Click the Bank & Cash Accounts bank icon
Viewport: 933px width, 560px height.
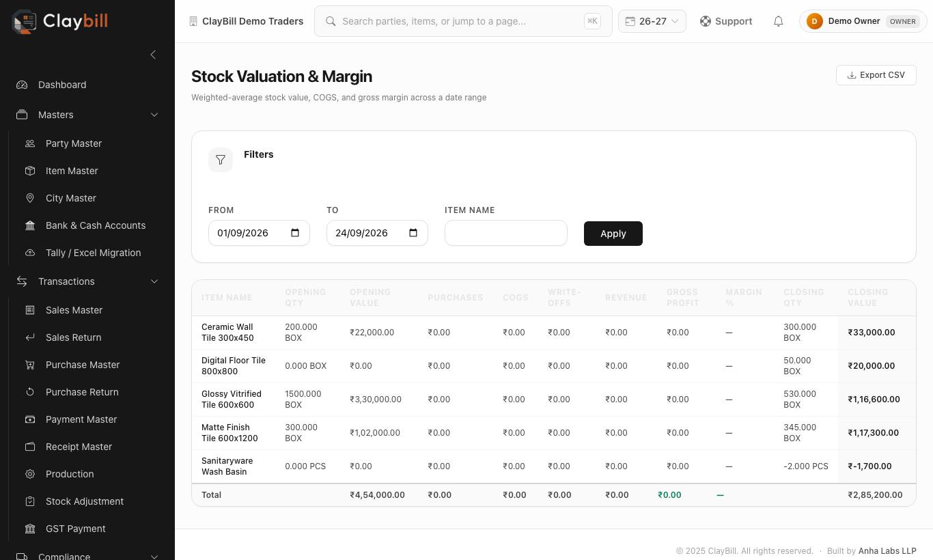tap(30, 225)
